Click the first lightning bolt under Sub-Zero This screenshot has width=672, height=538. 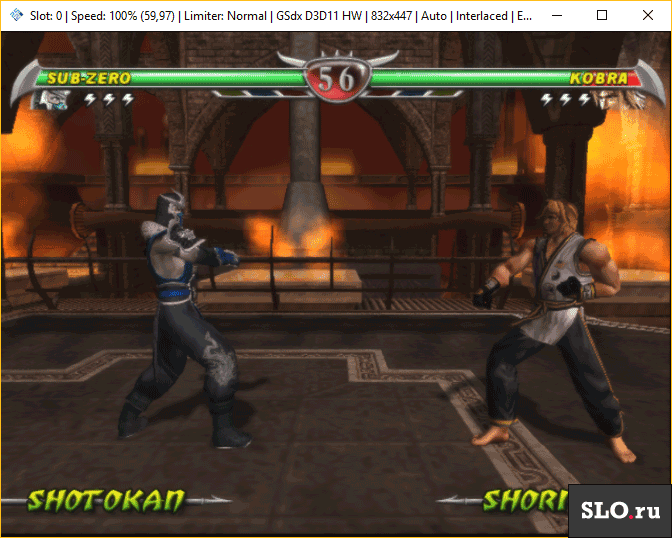[x=90, y=100]
